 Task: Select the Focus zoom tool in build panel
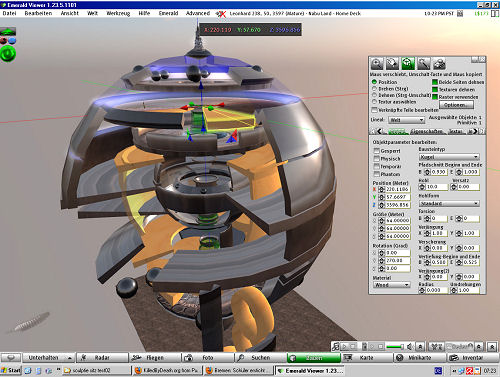377,63
